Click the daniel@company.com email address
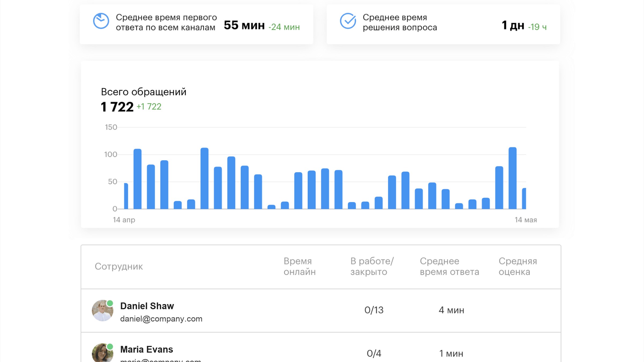Image resolution: width=644 pixels, height=362 pixels. (x=161, y=319)
